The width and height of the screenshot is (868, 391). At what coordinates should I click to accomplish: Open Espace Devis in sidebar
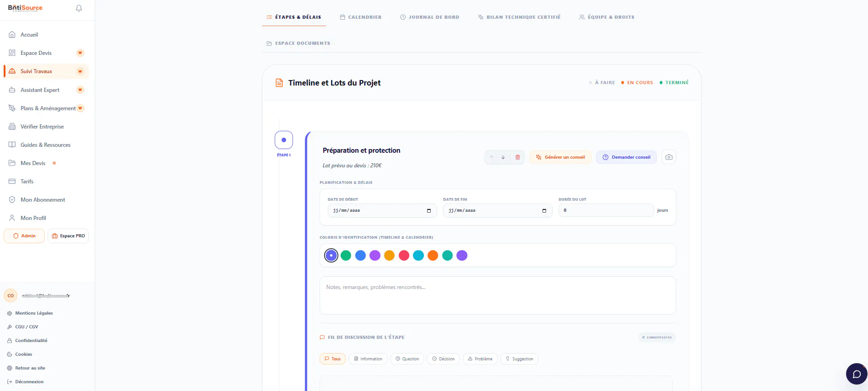coord(46,53)
